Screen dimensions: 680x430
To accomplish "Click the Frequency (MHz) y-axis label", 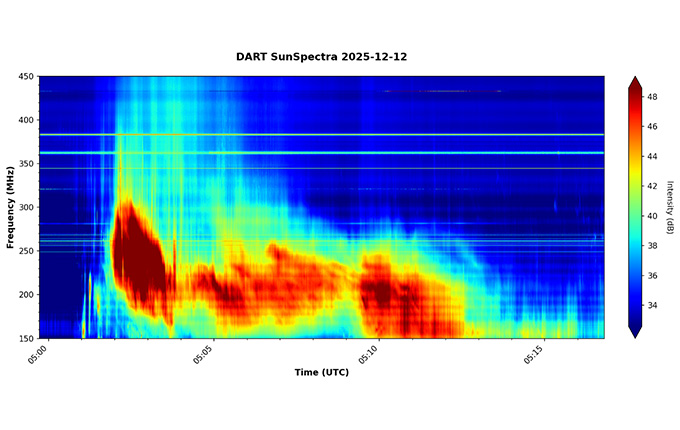I will 10,207.
